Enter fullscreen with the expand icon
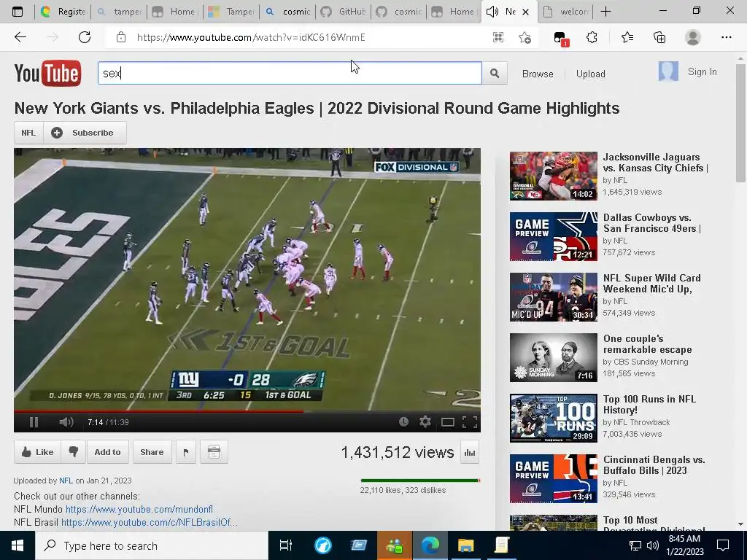The image size is (747, 560). click(470, 422)
